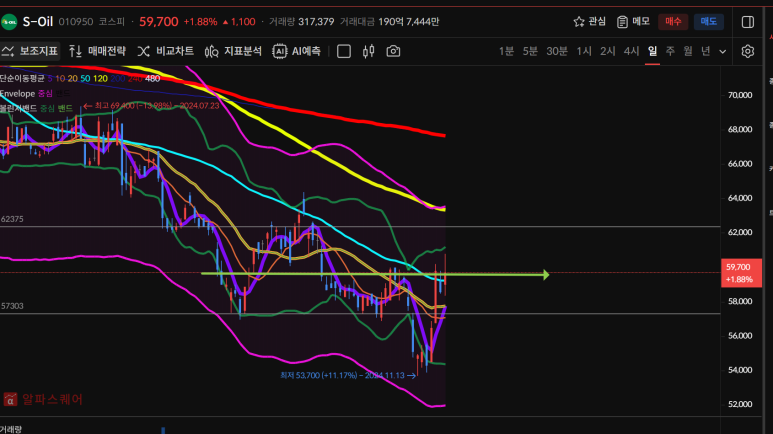Click the 59,700 current price tag on axis
773x434 pixels.
click(x=741, y=273)
